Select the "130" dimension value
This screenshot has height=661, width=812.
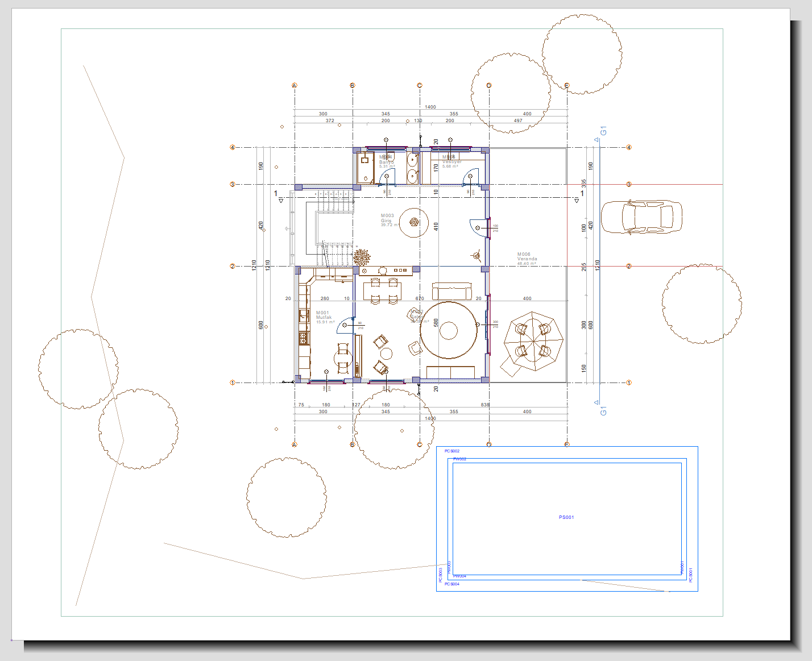click(418, 120)
